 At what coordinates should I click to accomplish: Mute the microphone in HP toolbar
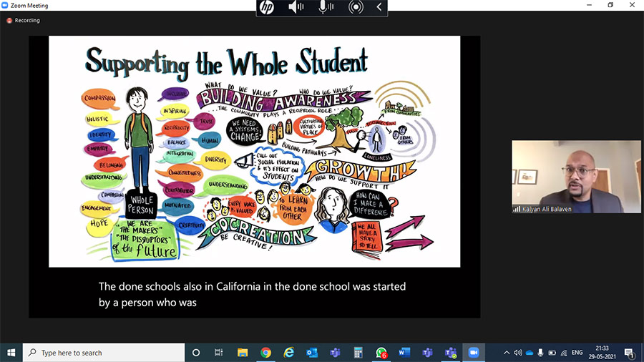[x=326, y=7]
